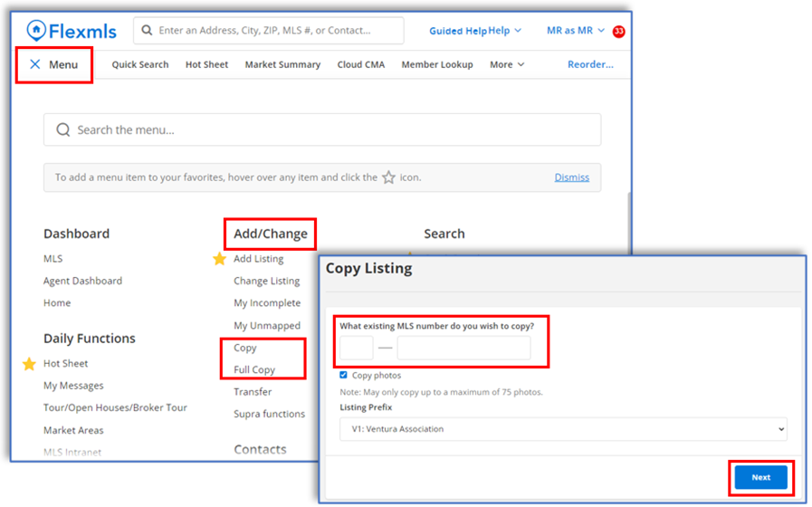The width and height of the screenshot is (812, 507).
Task: Open MLS under Dashboard
Action: 53,259
